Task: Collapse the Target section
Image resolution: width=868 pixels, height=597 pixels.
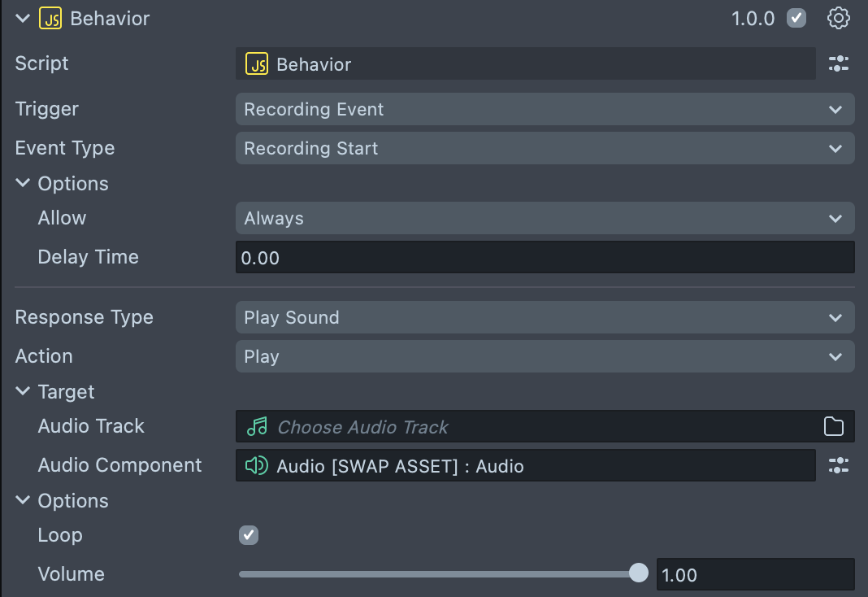Action: 23,392
